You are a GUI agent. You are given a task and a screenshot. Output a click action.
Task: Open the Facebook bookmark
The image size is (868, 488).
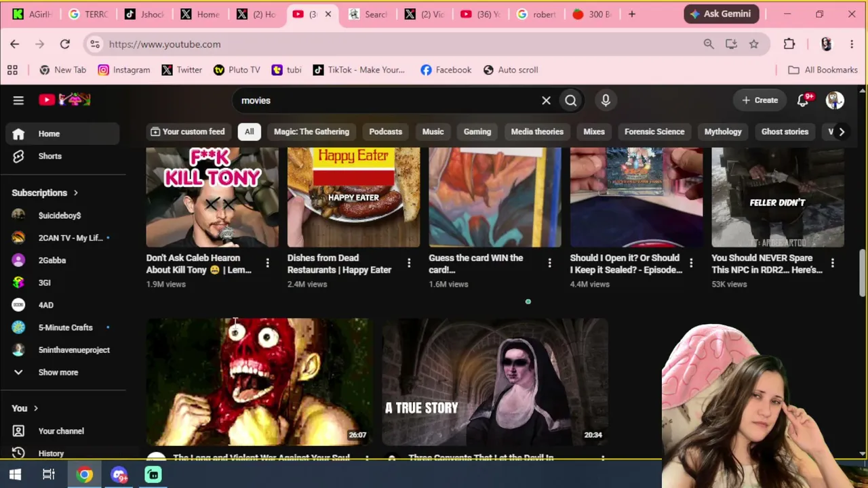coord(446,70)
